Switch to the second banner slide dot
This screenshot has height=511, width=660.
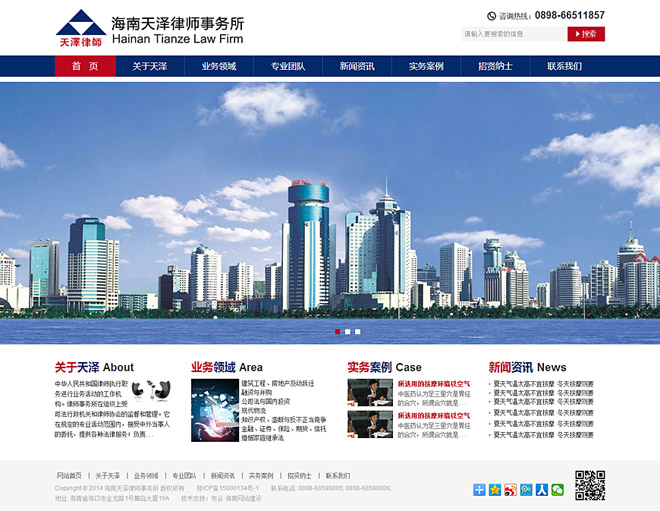348,331
